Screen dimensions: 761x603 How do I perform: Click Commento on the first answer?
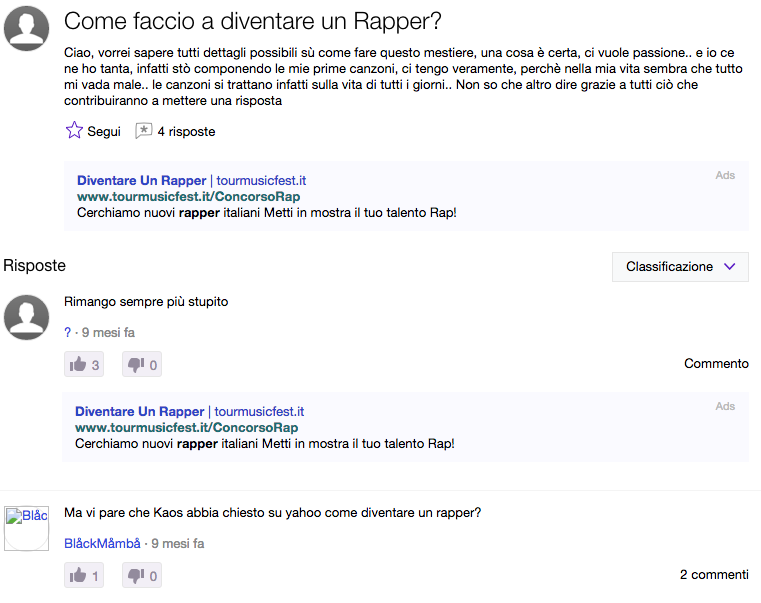coord(716,364)
